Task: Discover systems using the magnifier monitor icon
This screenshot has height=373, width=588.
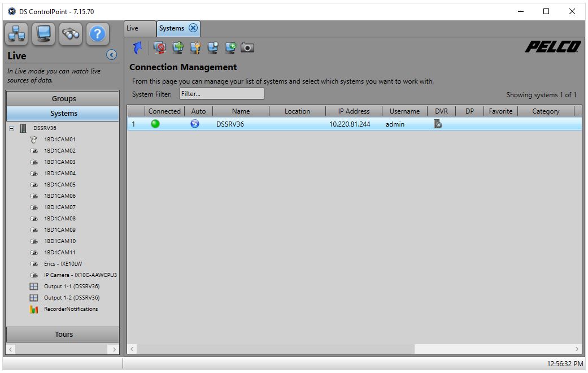Action: pyautogui.click(x=212, y=47)
